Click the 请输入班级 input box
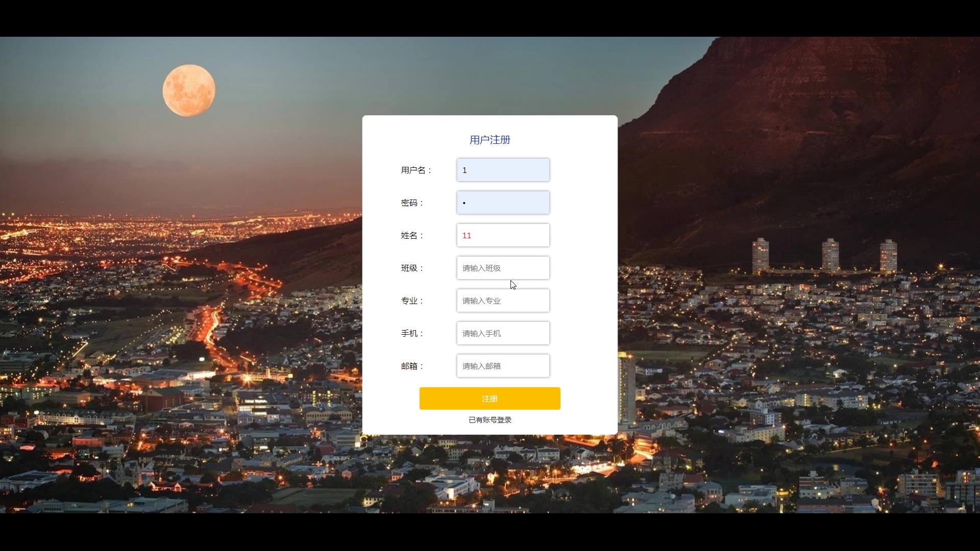Screen dimensions: 980x551 click(x=503, y=268)
